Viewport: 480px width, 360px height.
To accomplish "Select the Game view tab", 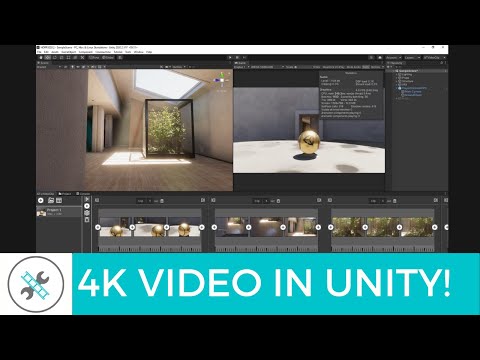I will point(240,63).
